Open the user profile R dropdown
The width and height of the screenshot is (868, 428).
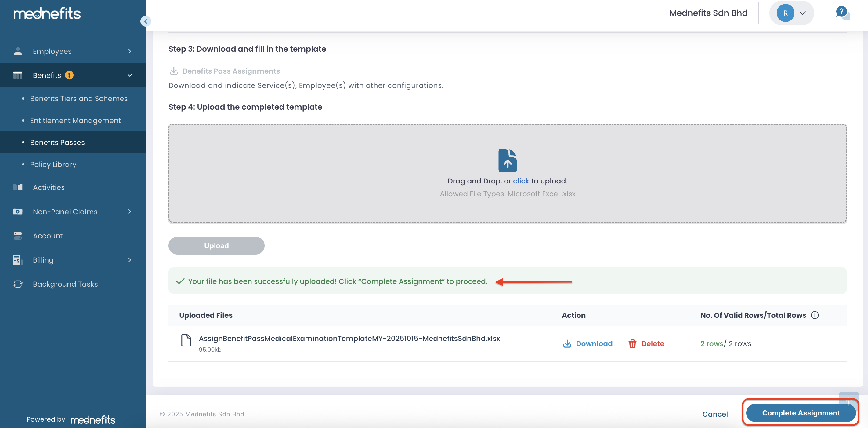coord(791,13)
